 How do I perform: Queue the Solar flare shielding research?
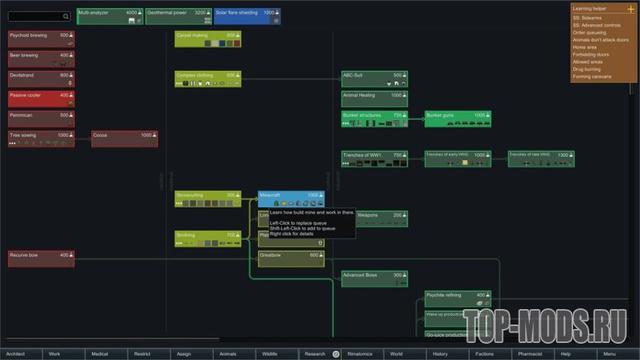coord(247,16)
